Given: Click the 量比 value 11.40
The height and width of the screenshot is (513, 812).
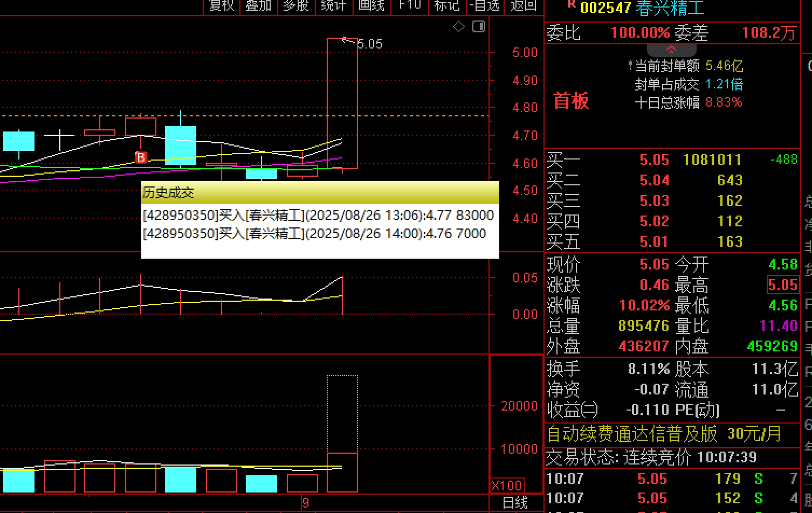Looking at the screenshot, I should point(778,326).
